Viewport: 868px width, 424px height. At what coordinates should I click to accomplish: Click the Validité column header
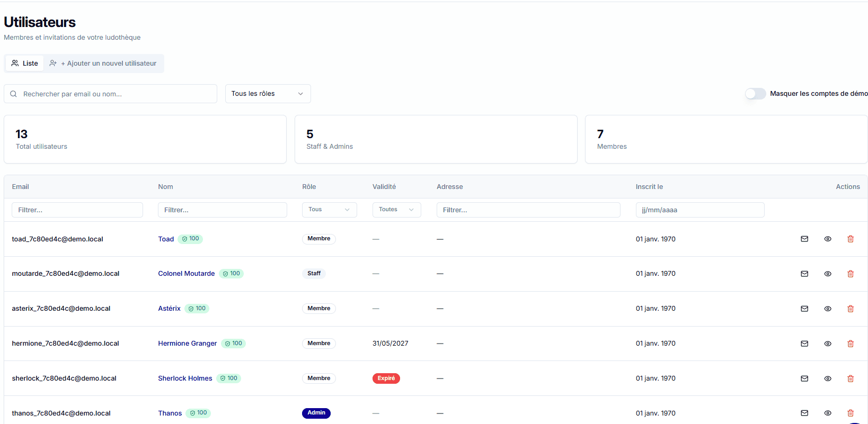[384, 187]
